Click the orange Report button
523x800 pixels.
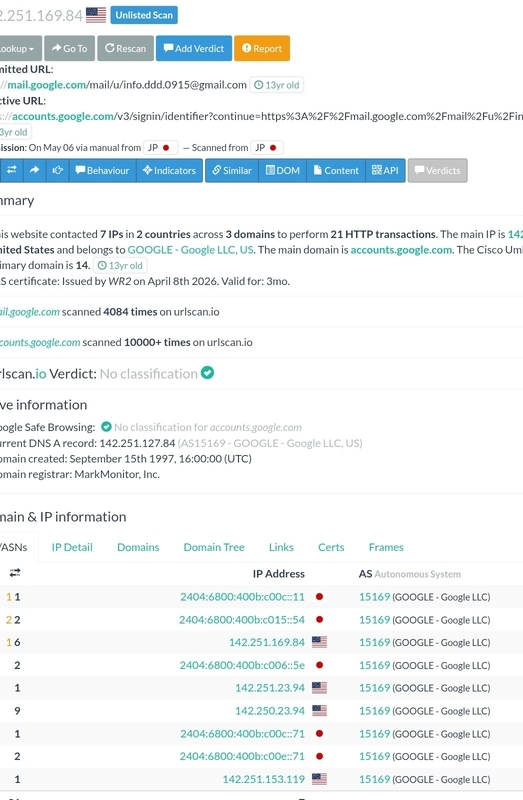point(262,48)
